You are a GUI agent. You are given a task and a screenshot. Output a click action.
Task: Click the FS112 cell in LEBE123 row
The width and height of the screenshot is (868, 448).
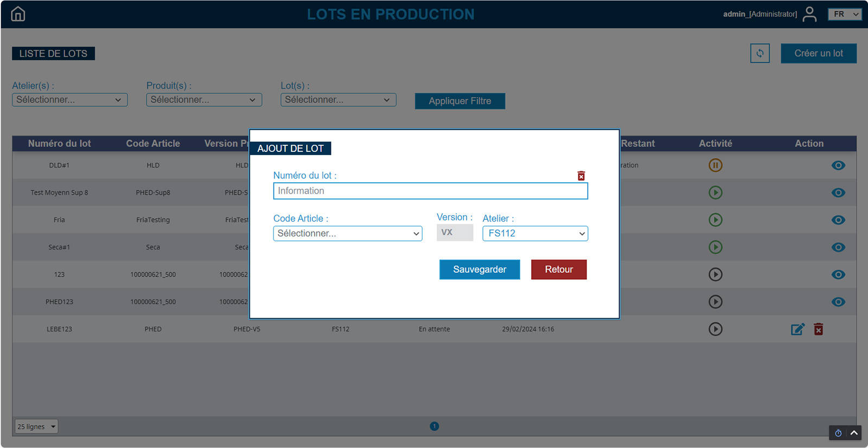[x=341, y=329]
